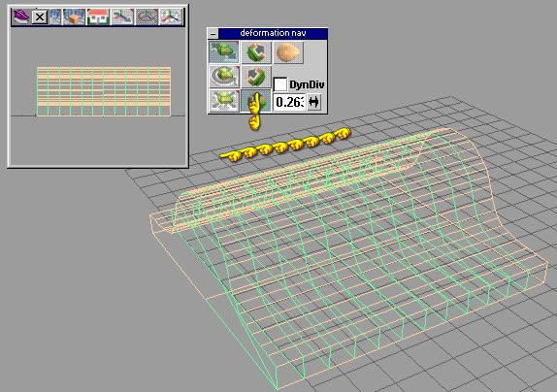Open the deformation nav system menu dash

click(x=213, y=34)
